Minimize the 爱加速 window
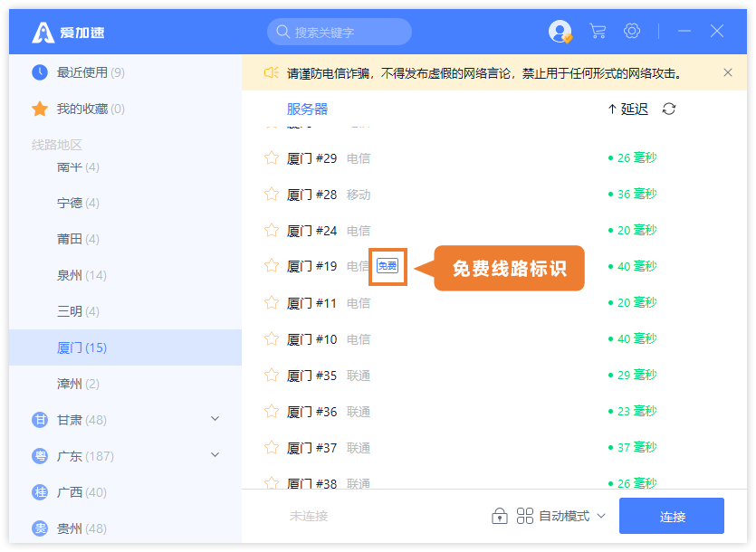 (x=684, y=31)
